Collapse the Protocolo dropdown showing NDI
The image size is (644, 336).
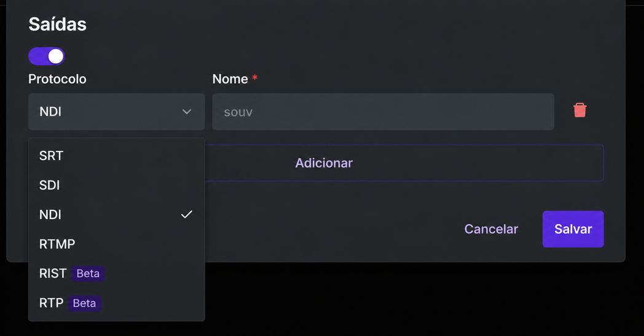point(117,112)
